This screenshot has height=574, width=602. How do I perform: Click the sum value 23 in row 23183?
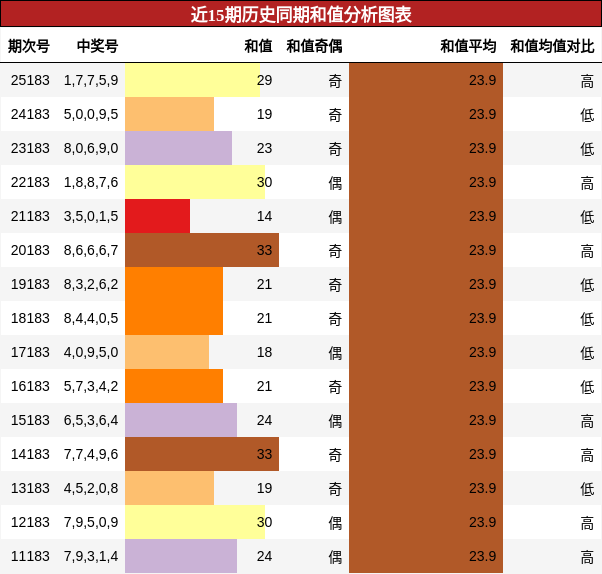[x=265, y=148]
